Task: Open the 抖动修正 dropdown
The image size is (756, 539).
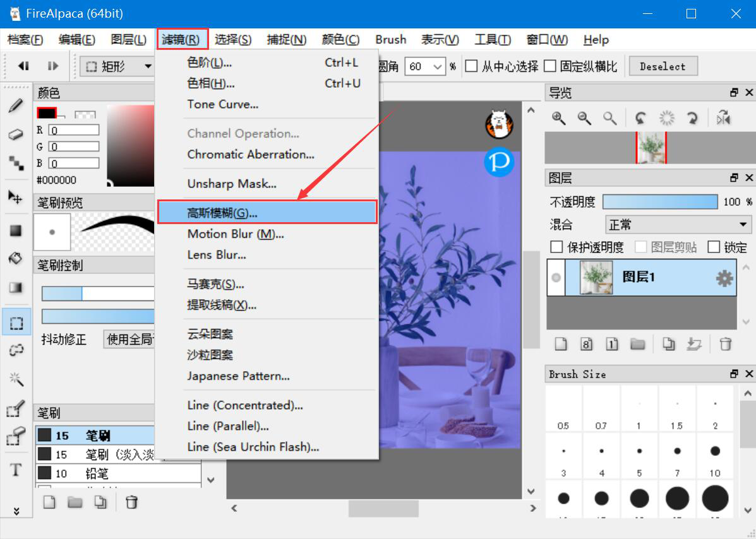Action: (129, 340)
